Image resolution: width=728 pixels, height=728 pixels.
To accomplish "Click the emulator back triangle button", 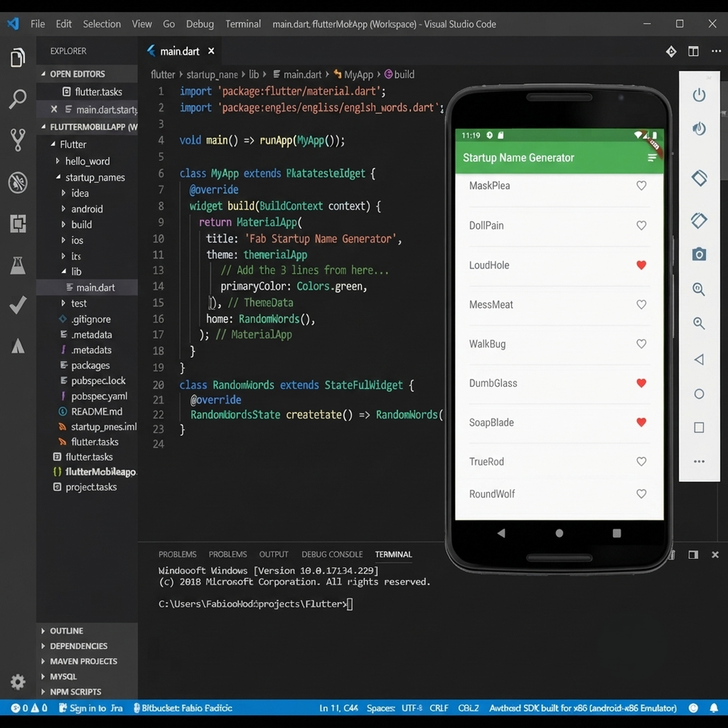I will (x=698, y=359).
